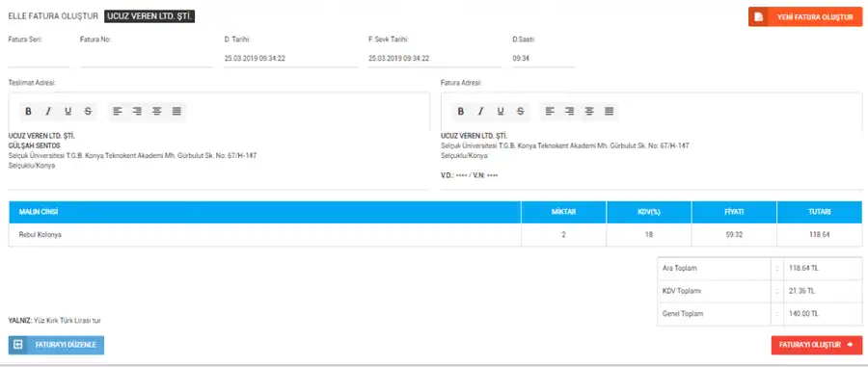Align right in Fatura Adresi editor
This screenshot has height=367, width=868.
[570, 112]
